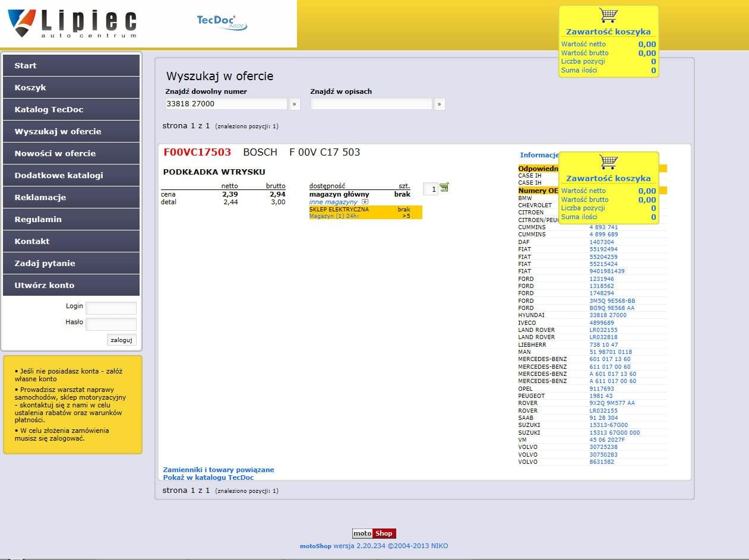
Task: Click Land Rover OE number LR032818
Action: (603, 337)
